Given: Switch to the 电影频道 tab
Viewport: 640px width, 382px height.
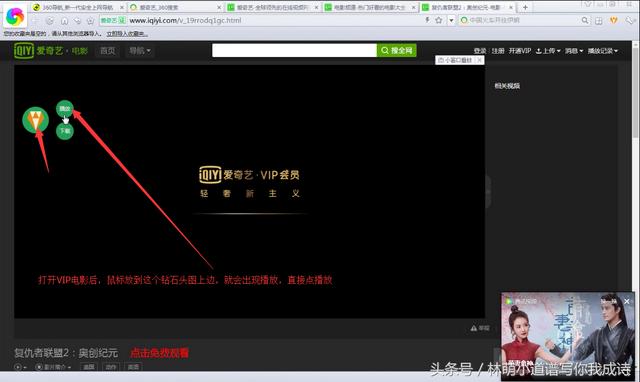Looking at the screenshot, I should (369, 7).
